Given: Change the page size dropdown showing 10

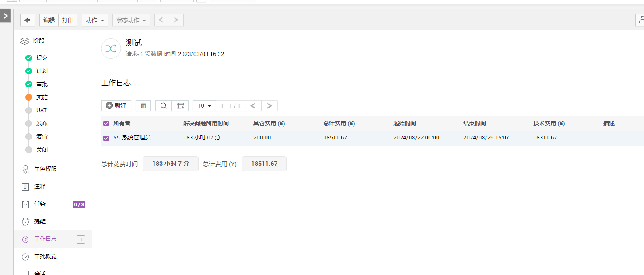Looking at the screenshot, I should click(204, 106).
